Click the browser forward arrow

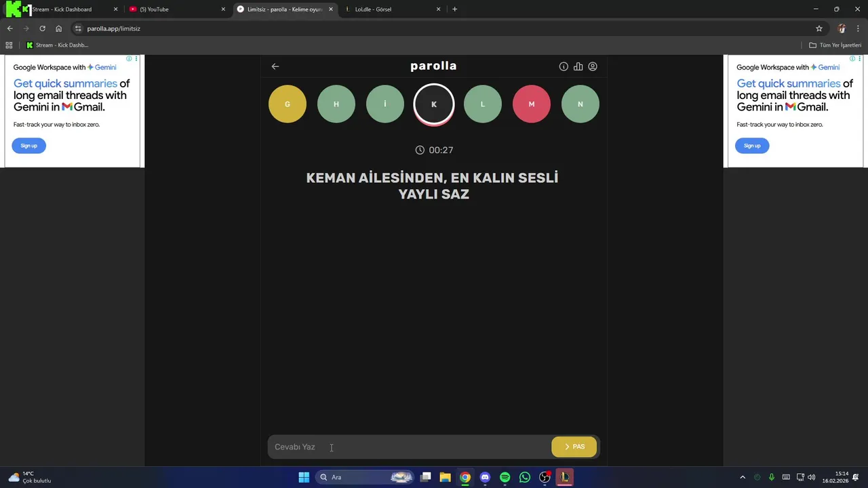click(x=26, y=28)
